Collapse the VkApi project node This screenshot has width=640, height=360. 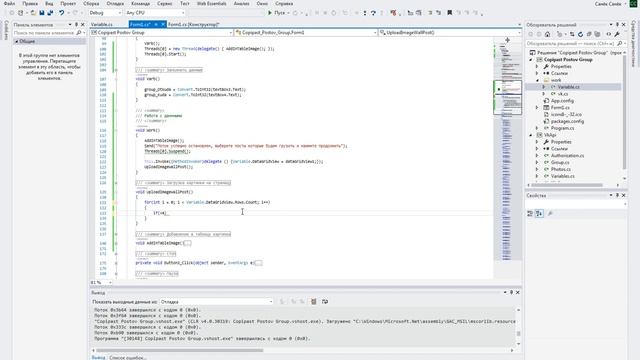(531, 135)
